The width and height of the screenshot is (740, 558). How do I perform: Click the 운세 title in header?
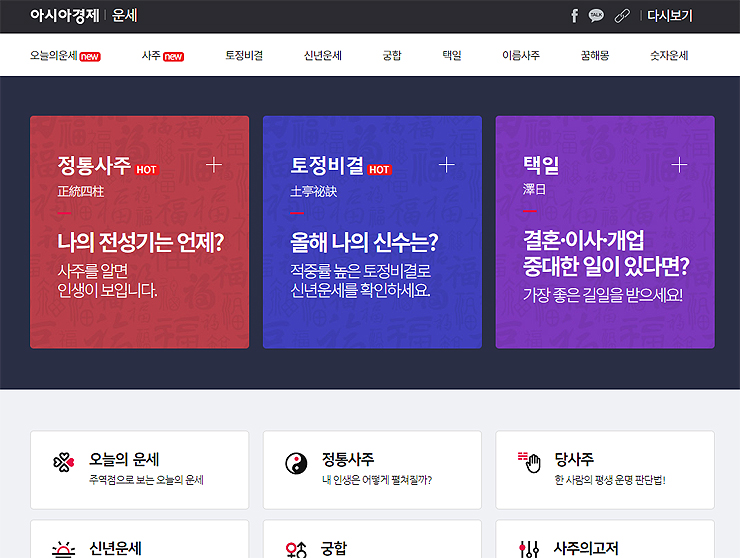click(125, 16)
